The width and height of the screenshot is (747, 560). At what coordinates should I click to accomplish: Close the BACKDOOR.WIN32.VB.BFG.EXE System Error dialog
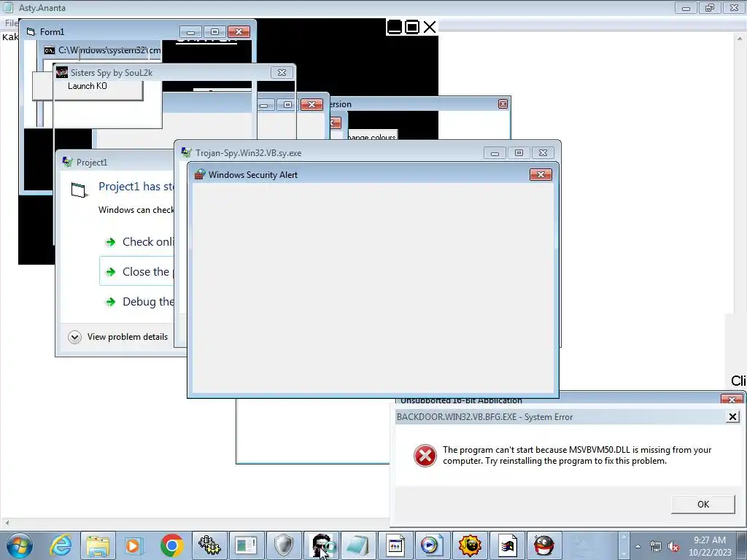point(732,417)
